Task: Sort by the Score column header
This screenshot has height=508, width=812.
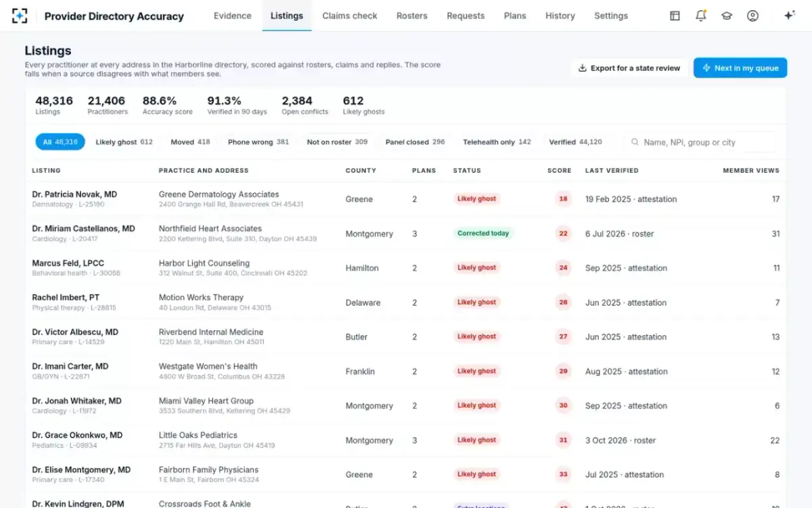Action: tap(559, 171)
